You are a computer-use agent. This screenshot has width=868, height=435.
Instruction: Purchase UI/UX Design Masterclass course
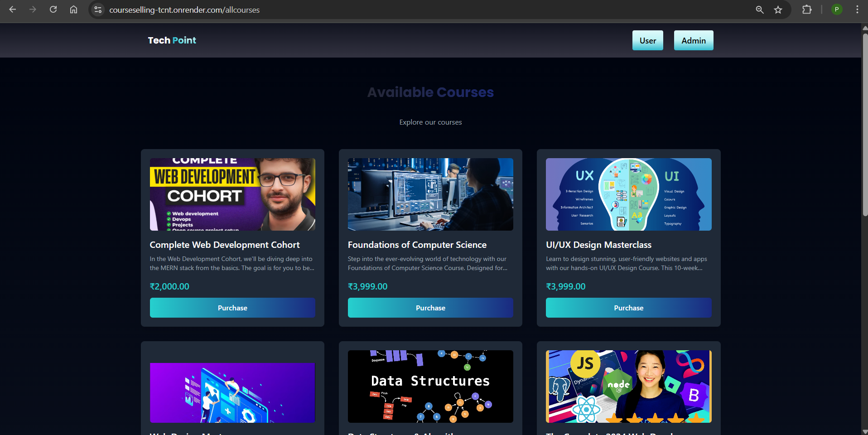click(x=628, y=308)
